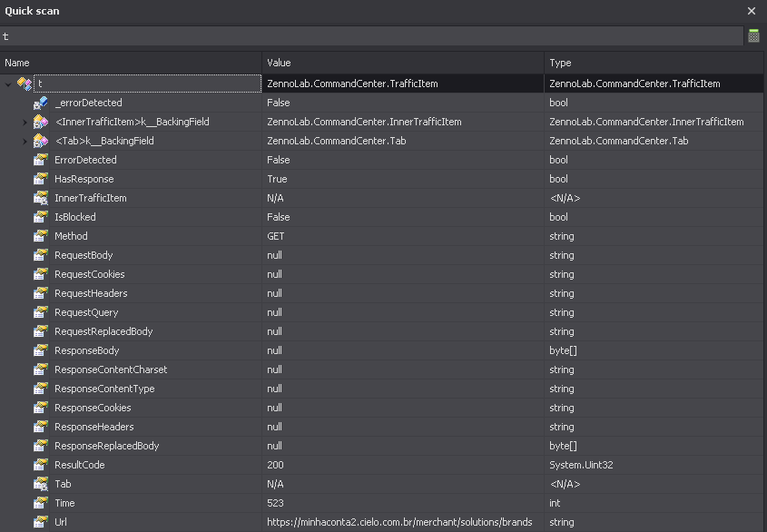Select the ResultCode row
The height and width of the screenshot is (532, 767).
click(x=80, y=465)
